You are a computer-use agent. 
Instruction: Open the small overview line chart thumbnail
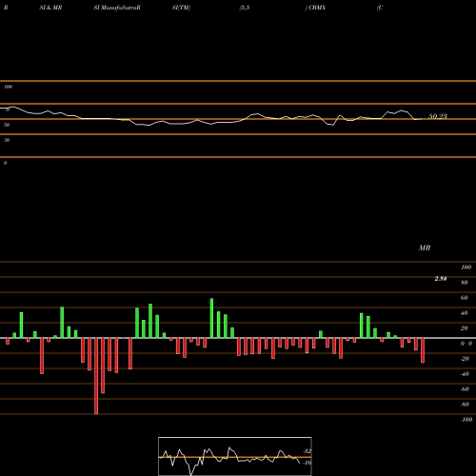235,456
